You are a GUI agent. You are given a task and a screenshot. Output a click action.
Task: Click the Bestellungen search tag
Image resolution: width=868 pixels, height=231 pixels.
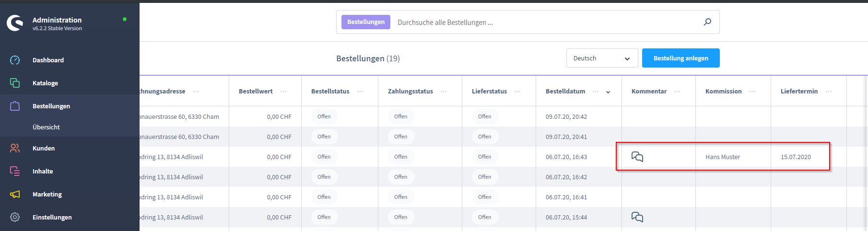366,22
